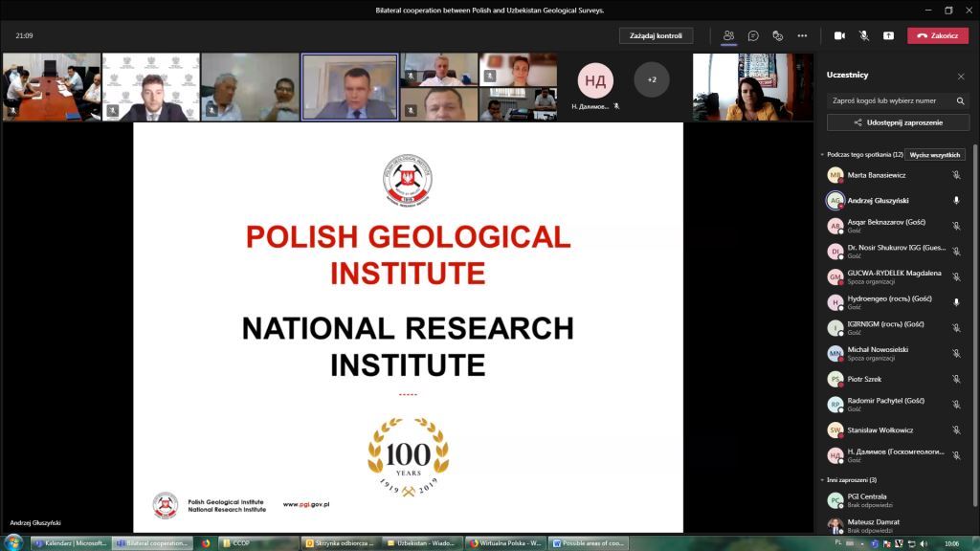
Task: Click Michał Nowosielski's avatar
Action: pyautogui.click(x=835, y=354)
